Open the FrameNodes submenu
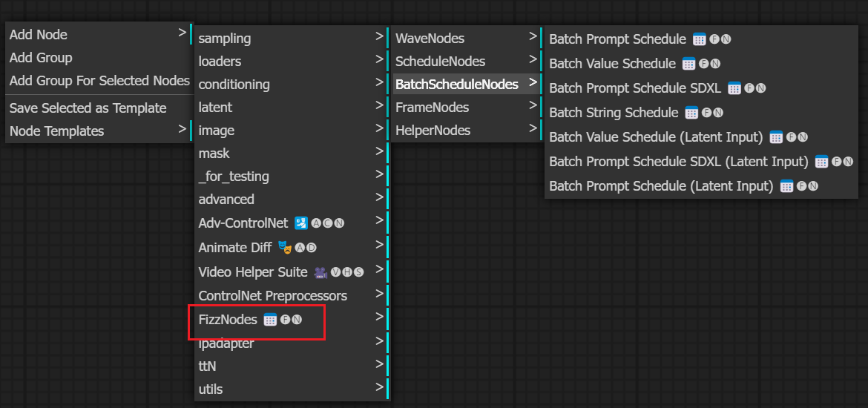The width and height of the screenshot is (868, 408). coord(432,108)
